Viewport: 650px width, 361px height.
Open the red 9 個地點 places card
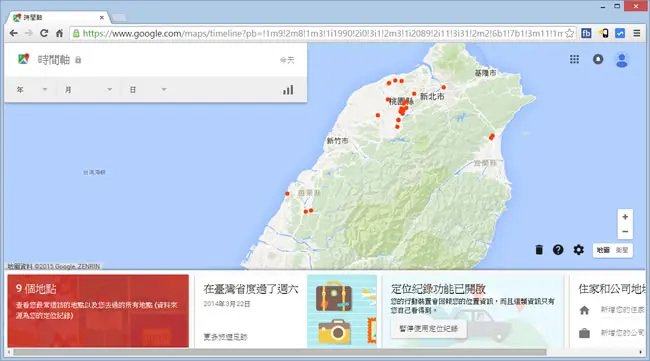pos(98,311)
